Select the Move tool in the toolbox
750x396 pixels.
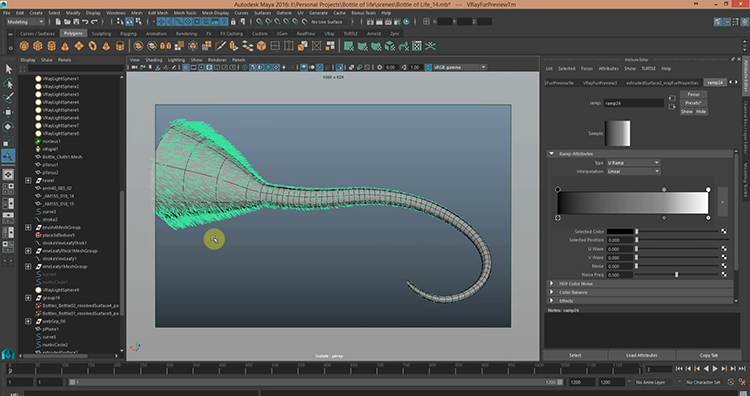[8, 112]
